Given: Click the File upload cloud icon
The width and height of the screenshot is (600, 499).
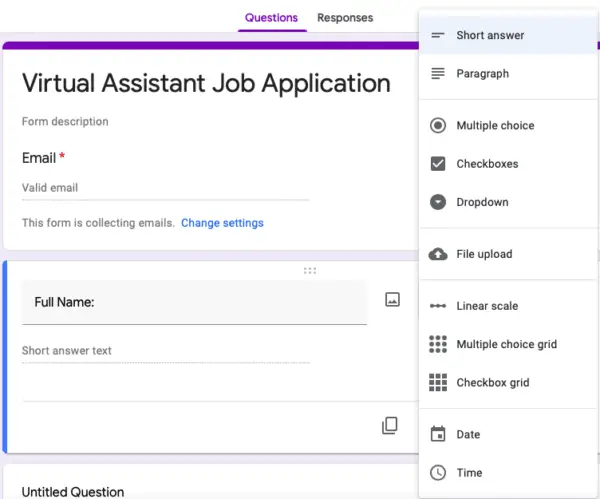Looking at the screenshot, I should pos(437,254).
